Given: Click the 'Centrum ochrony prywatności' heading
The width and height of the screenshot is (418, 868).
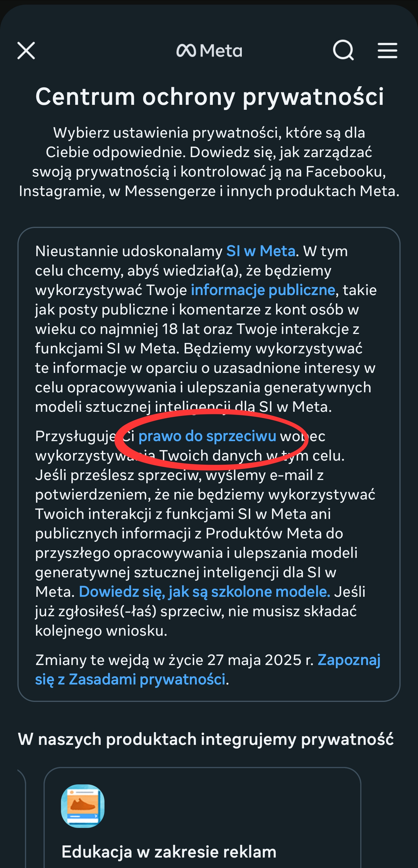Looking at the screenshot, I should click(210, 97).
